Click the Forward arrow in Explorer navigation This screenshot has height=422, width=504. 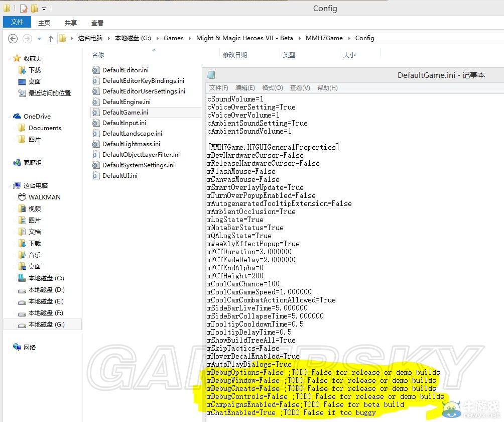(x=27, y=39)
